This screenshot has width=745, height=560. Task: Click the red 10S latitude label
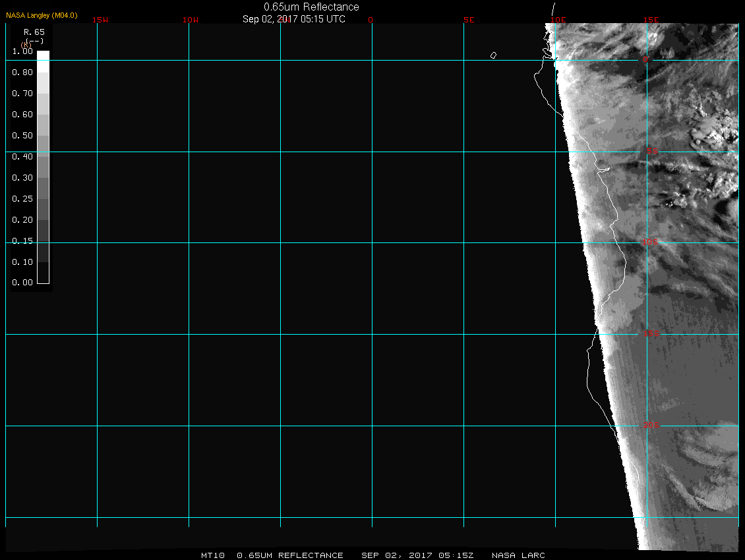click(650, 242)
